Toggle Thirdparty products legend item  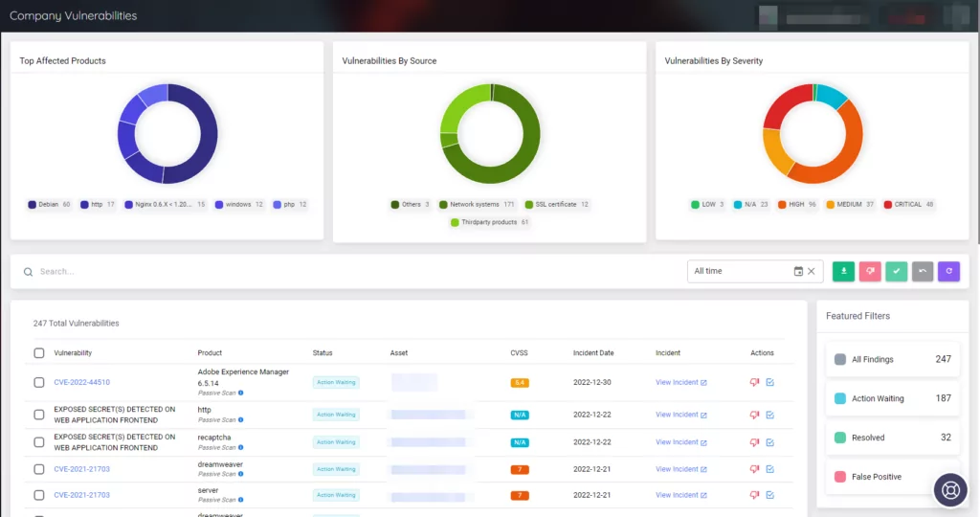(x=490, y=222)
